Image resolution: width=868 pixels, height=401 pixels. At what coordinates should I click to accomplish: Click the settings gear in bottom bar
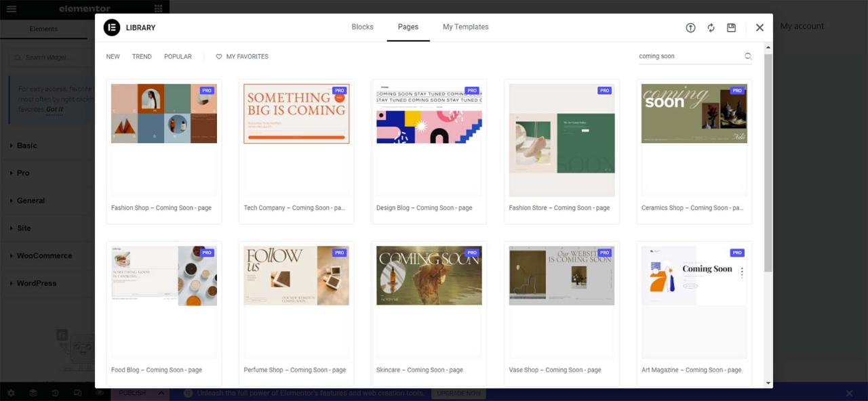(x=11, y=393)
